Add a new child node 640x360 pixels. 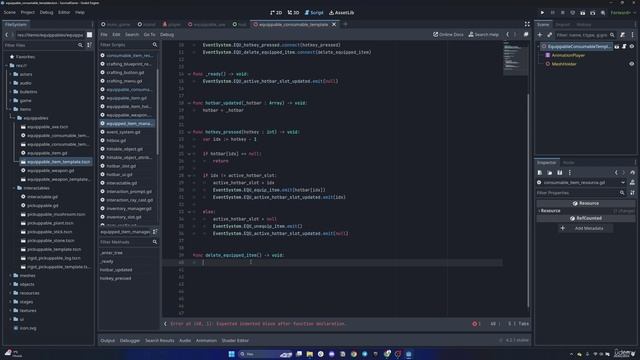[540, 35]
